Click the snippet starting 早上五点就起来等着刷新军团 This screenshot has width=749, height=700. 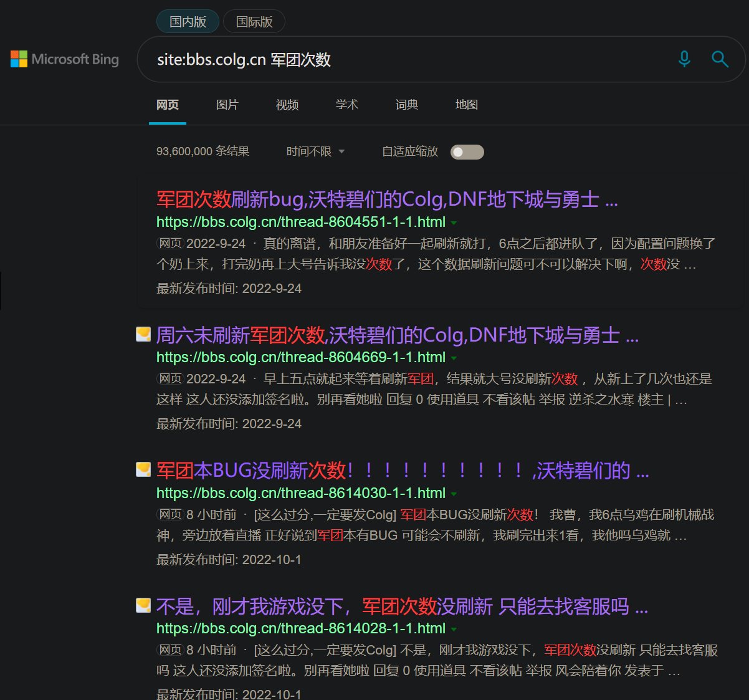point(434,389)
